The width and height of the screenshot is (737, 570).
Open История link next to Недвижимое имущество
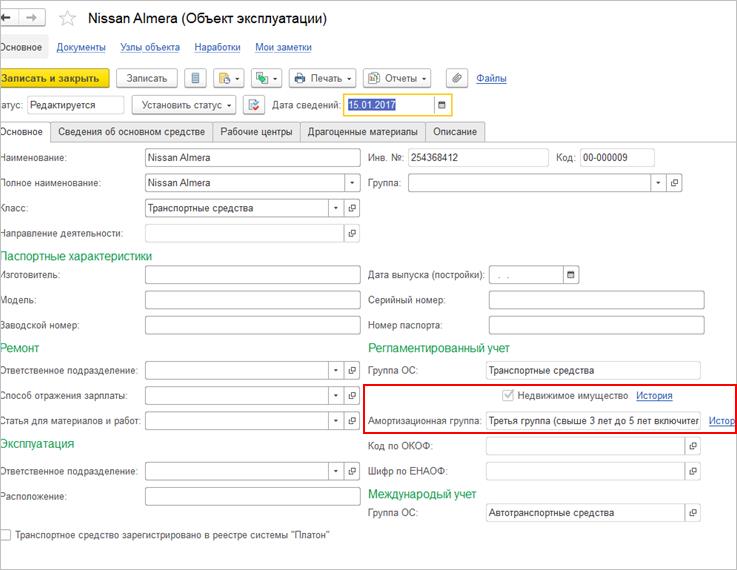click(654, 396)
